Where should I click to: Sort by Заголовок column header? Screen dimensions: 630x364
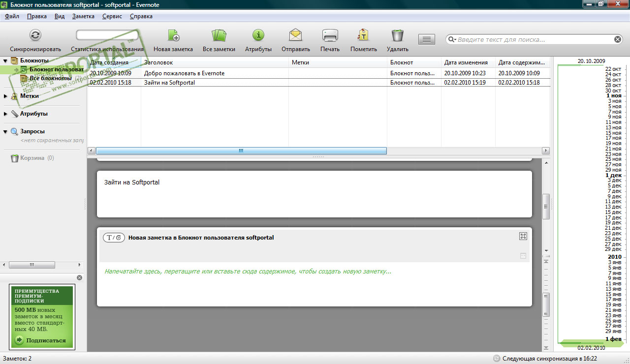tap(215, 62)
